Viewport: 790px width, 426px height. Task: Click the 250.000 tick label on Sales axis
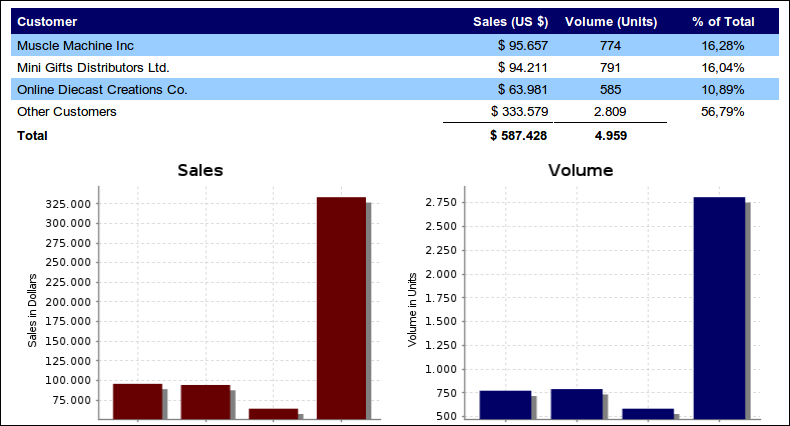pyautogui.click(x=68, y=262)
